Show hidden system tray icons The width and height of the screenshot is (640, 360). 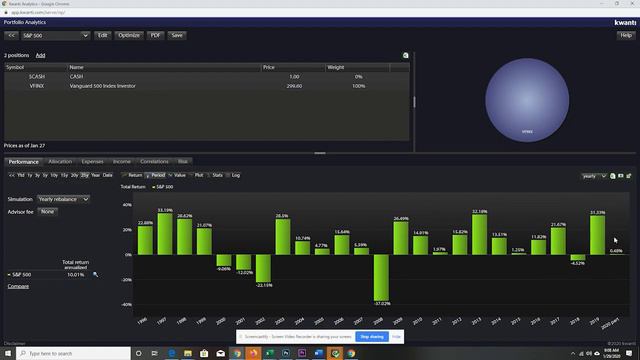pos(573,353)
